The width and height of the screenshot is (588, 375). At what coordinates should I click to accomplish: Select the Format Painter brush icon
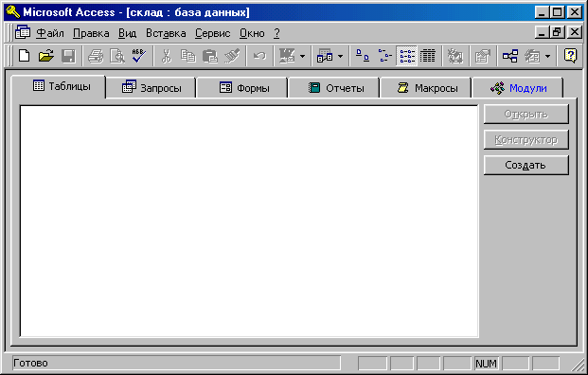tap(232, 56)
